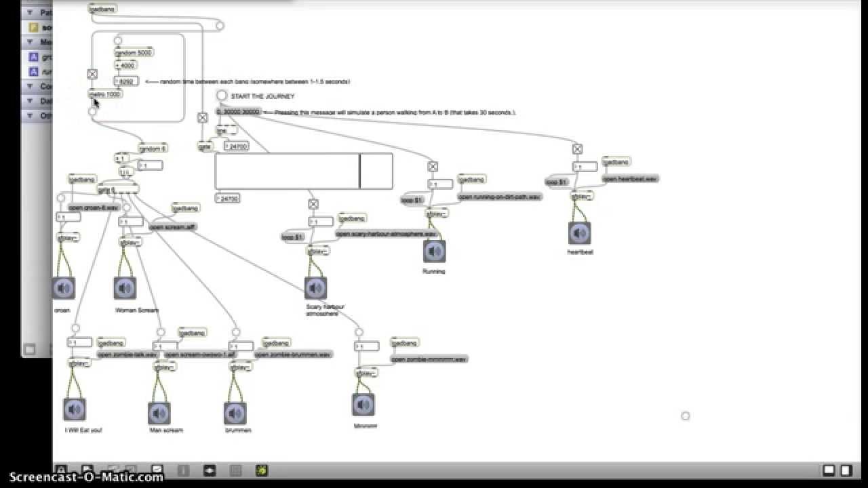Click the bang above the Mmmmm number box
868x488 pixels.
pos(359,332)
